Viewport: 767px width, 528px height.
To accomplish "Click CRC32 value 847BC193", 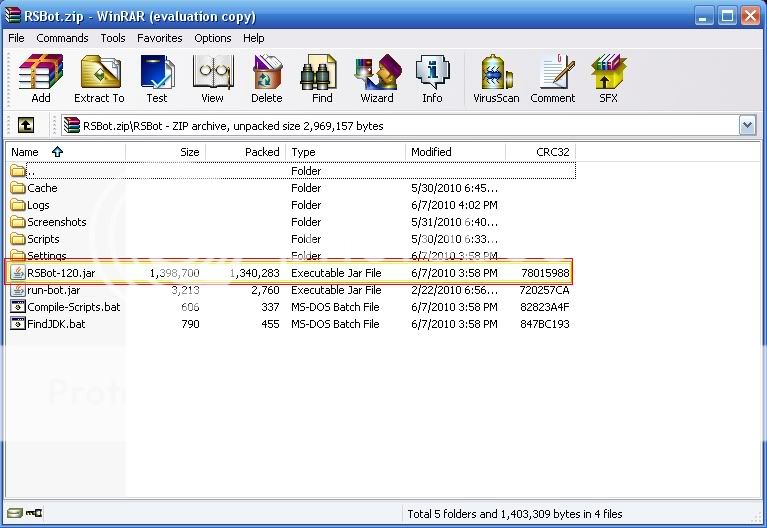I will (x=544, y=324).
